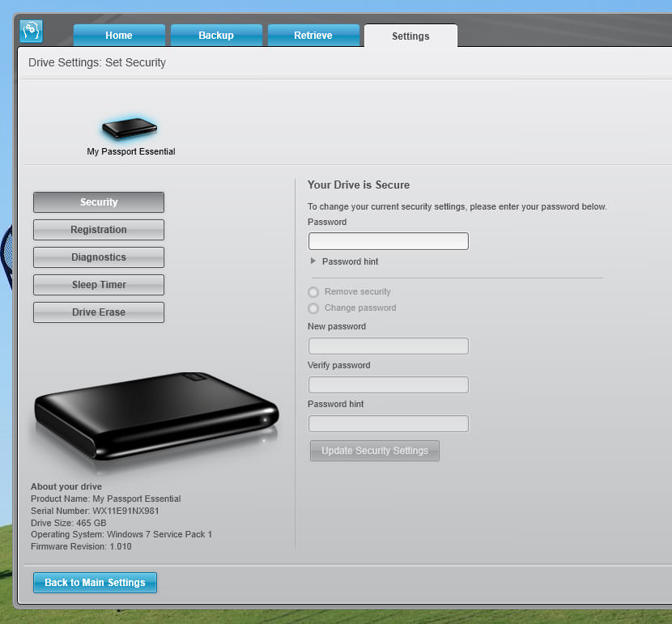Click the Product Name: My Passport Essential line
The height and width of the screenshot is (624, 672).
coord(105,499)
